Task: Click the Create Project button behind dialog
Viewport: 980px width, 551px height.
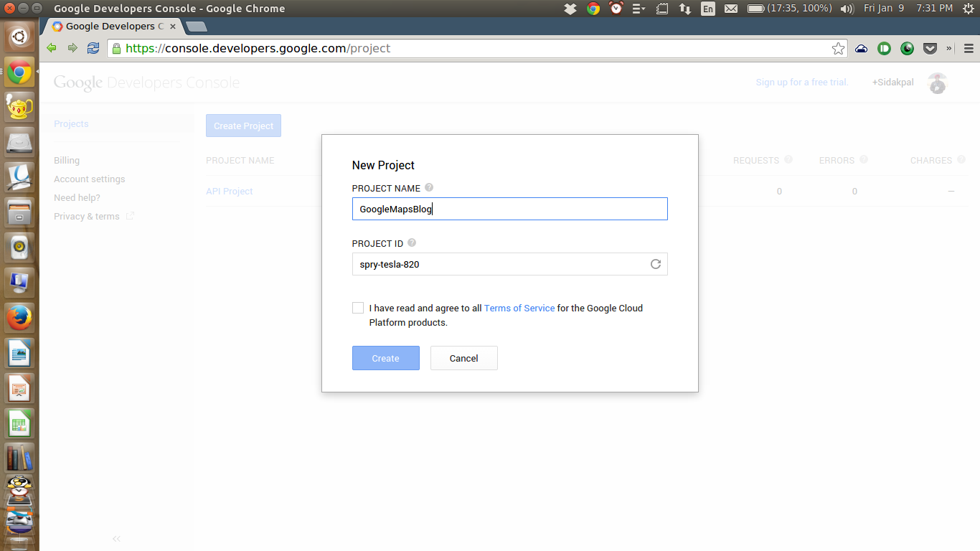Action: 243,126
